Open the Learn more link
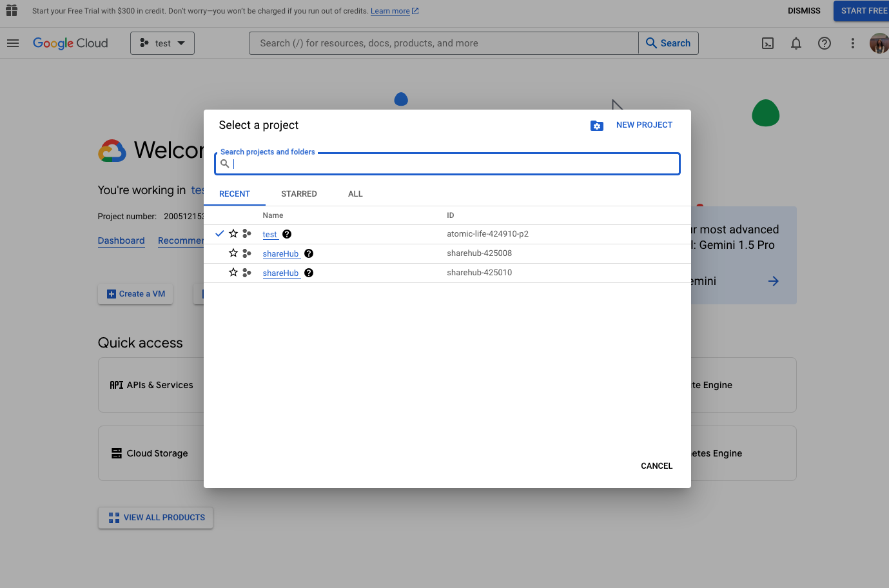Screen dimensions: 889x588 (x=395, y=11)
